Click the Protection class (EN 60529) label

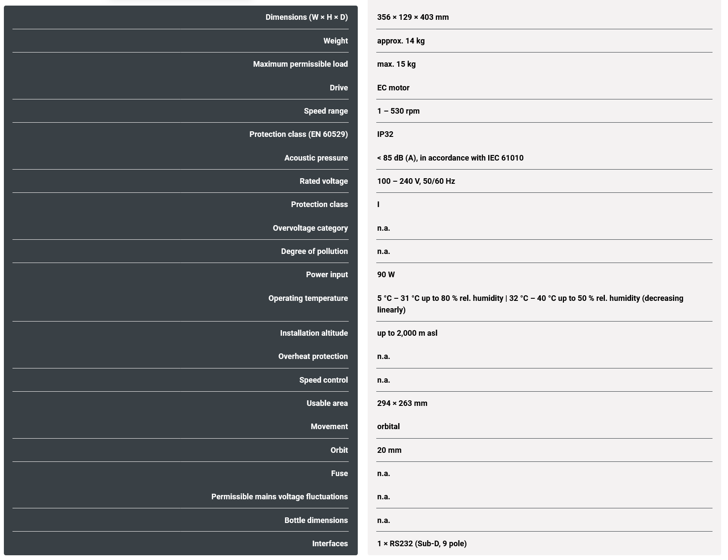(298, 134)
